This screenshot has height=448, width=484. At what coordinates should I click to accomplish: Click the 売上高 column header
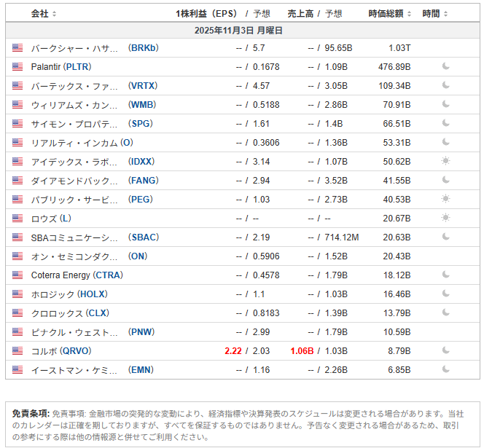pyautogui.click(x=300, y=14)
